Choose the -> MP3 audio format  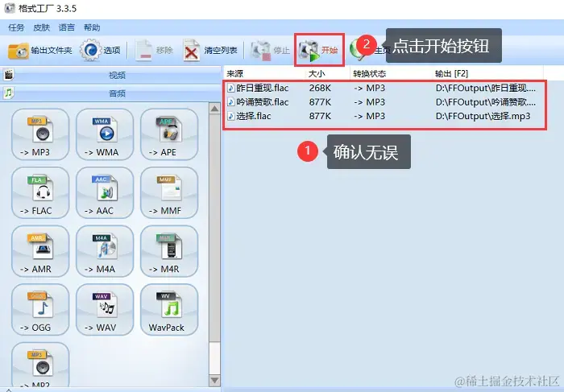40,134
